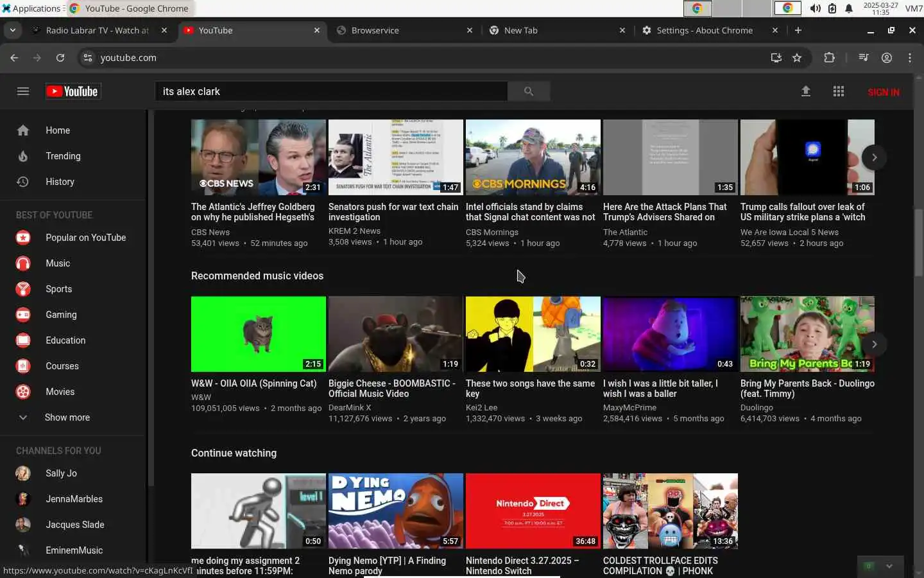Open the Chrome profile avatar icon
Screen dimensions: 924x578
(887, 58)
